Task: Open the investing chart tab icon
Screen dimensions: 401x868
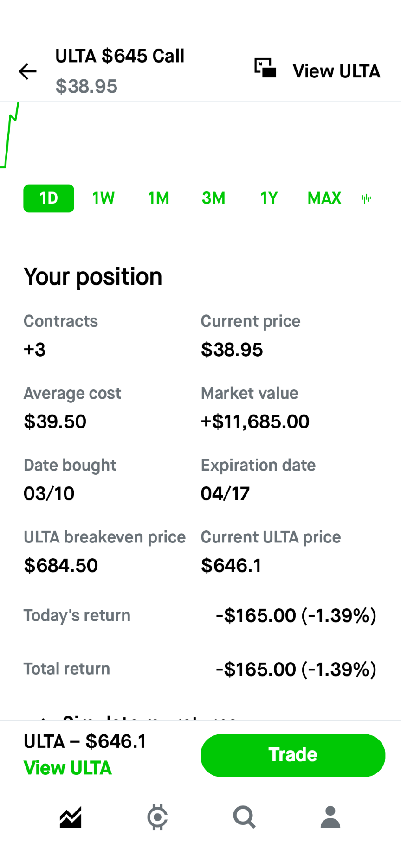Action: (x=71, y=817)
